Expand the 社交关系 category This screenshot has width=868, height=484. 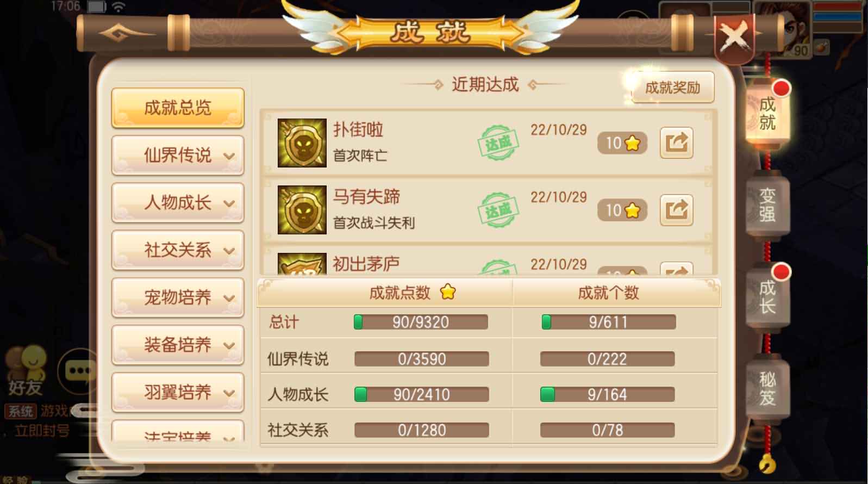[x=178, y=250]
